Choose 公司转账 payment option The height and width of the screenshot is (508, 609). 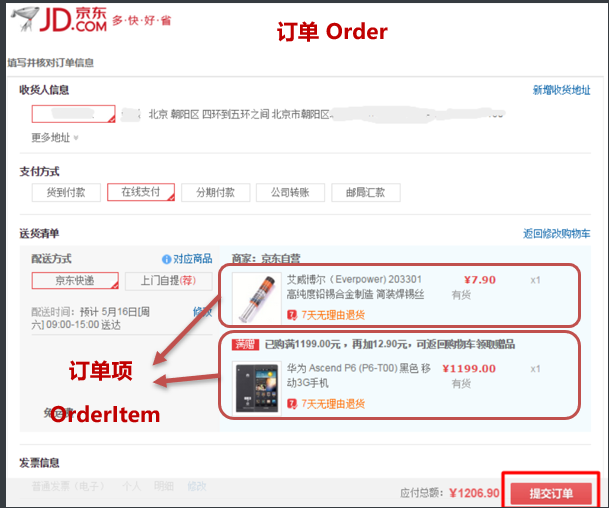[x=290, y=192]
